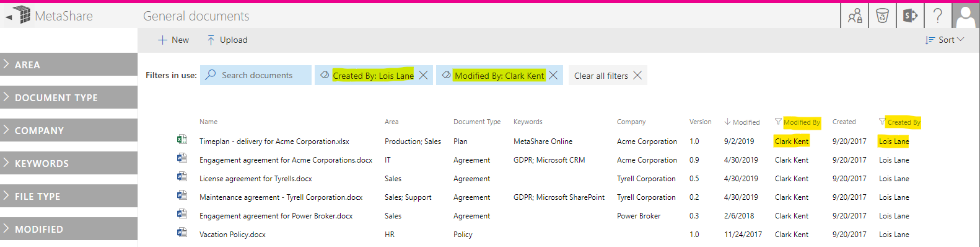980x247 pixels.
Task: Expand the FILE TYPE filter section
Action: (x=69, y=196)
